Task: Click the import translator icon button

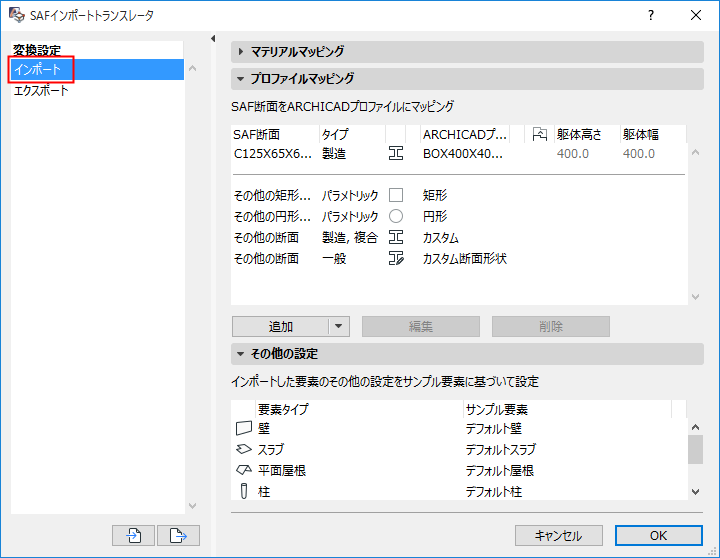Action: (x=133, y=535)
